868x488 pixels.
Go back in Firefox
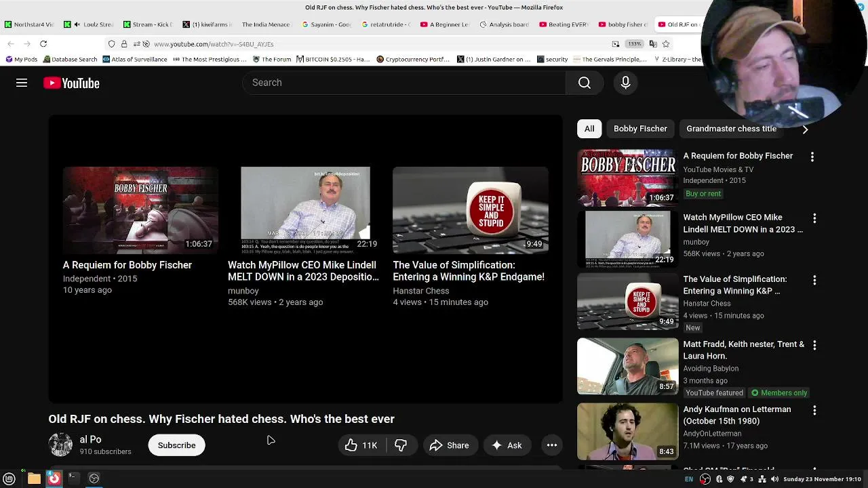pyautogui.click(x=11, y=44)
